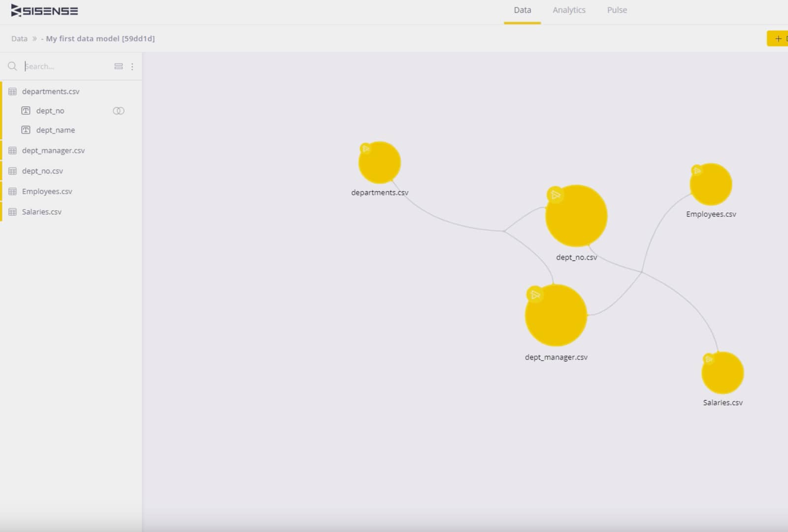788x532 pixels.
Task: Click the yellow + Data button
Action: pos(777,38)
